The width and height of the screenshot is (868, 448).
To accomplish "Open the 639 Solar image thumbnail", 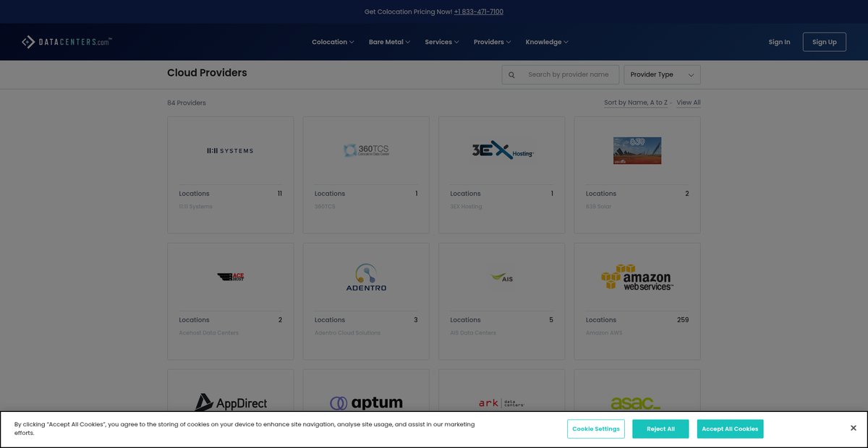I will (637, 150).
